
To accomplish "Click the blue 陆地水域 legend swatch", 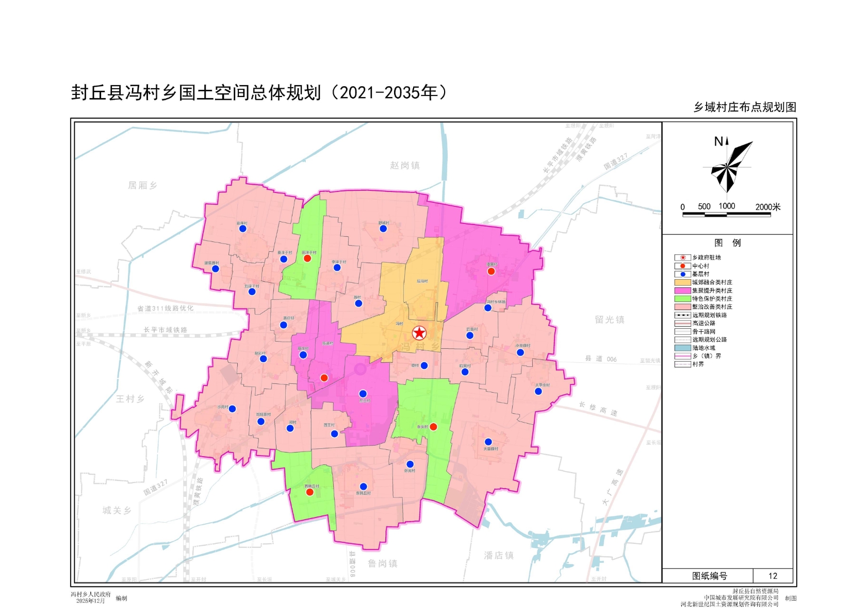I will coord(682,348).
